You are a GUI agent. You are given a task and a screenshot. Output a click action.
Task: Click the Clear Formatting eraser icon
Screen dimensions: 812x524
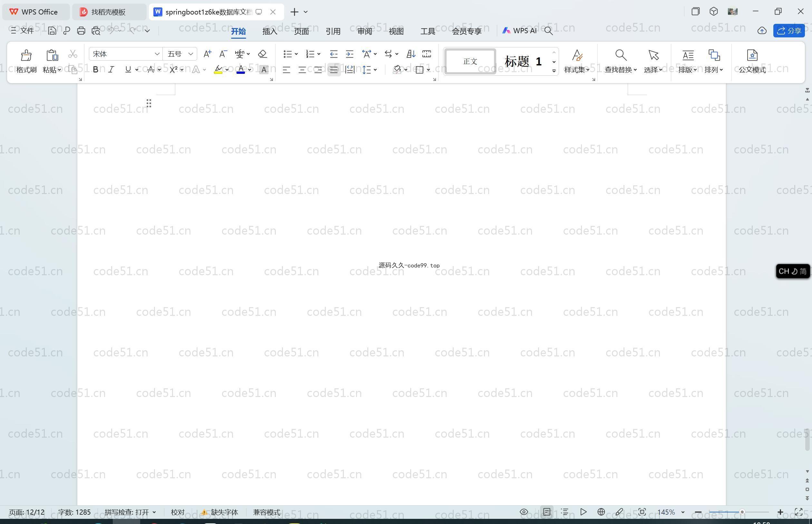(262, 54)
